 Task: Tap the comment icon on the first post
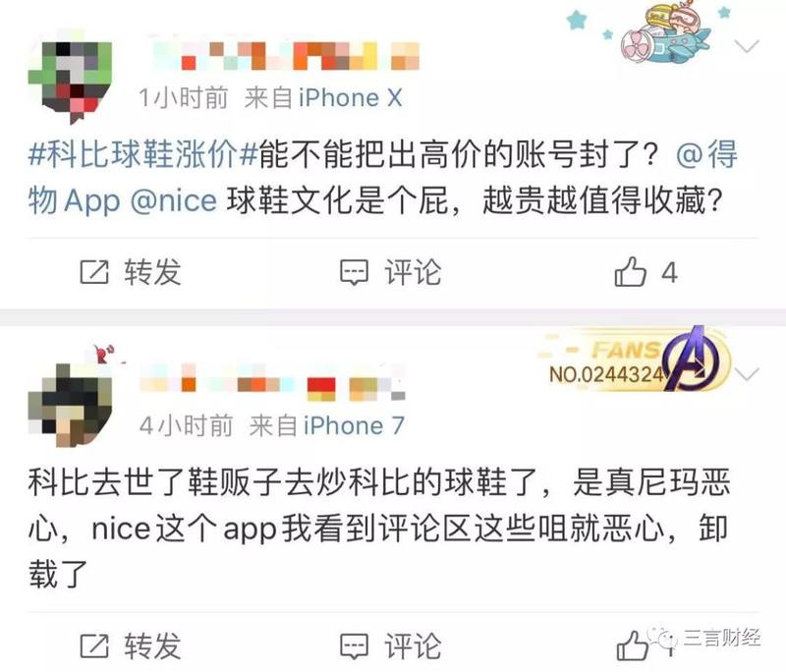tap(354, 272)
